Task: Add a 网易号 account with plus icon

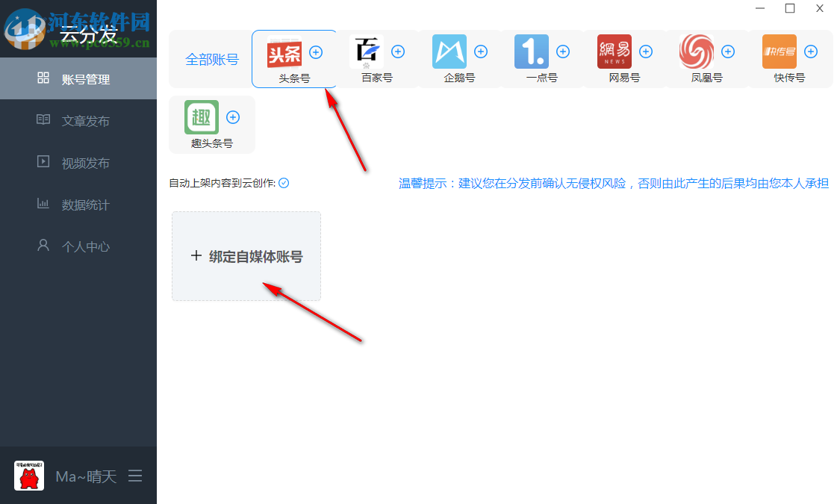Action: [646, 52]
